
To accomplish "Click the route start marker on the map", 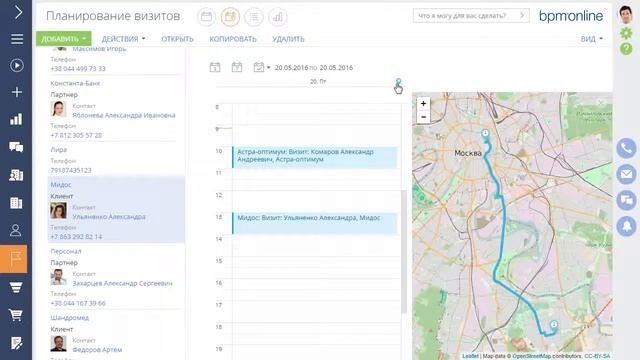I will tap(485, 134).
